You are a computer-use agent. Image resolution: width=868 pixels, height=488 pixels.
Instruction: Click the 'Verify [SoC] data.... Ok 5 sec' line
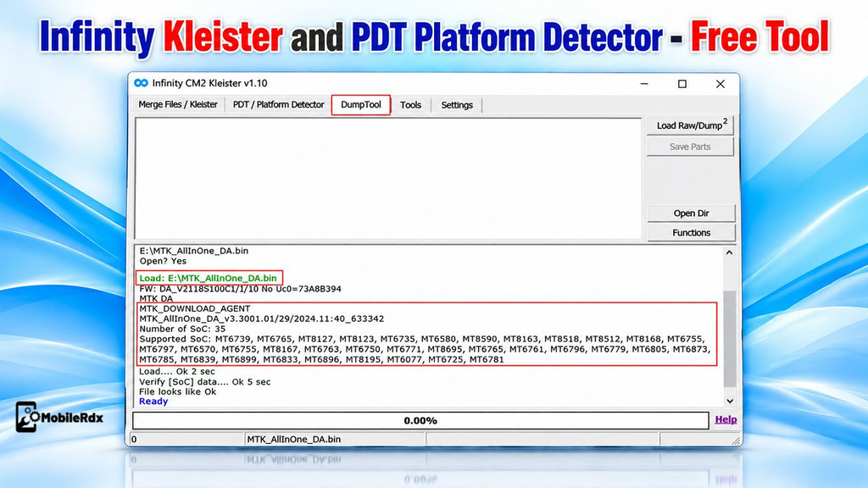(x=205, y=382)
